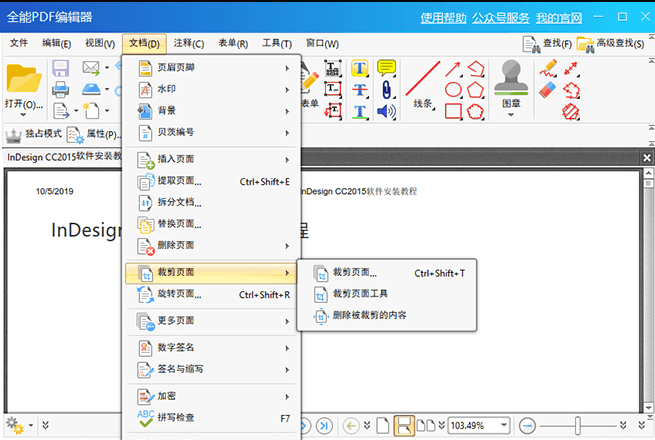
Task: Expand the 插入页面 submenu
Action: tap(213, 160)
